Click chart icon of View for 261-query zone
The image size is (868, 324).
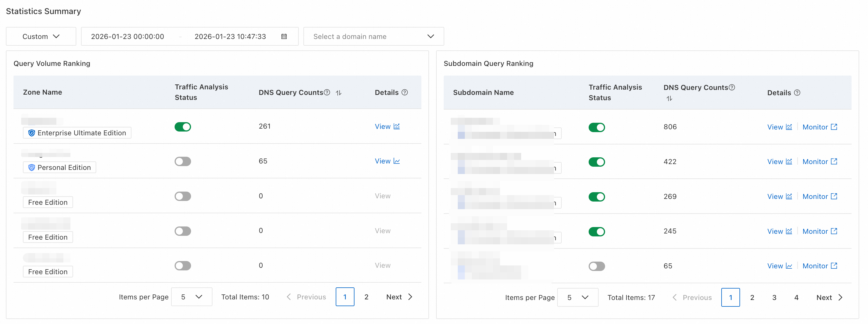coord(397,126)
